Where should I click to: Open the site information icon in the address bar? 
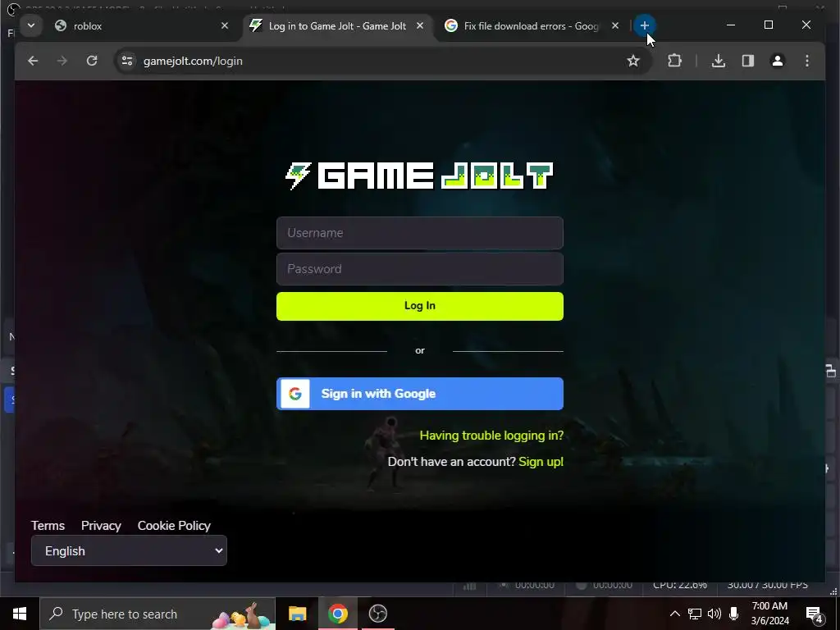pyautogui.click(x=127, y=61)
